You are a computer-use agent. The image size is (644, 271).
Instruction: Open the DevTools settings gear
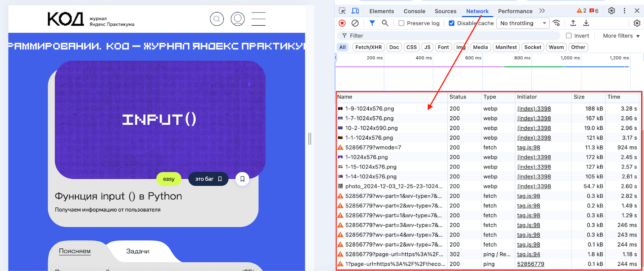tap(611, 11)
